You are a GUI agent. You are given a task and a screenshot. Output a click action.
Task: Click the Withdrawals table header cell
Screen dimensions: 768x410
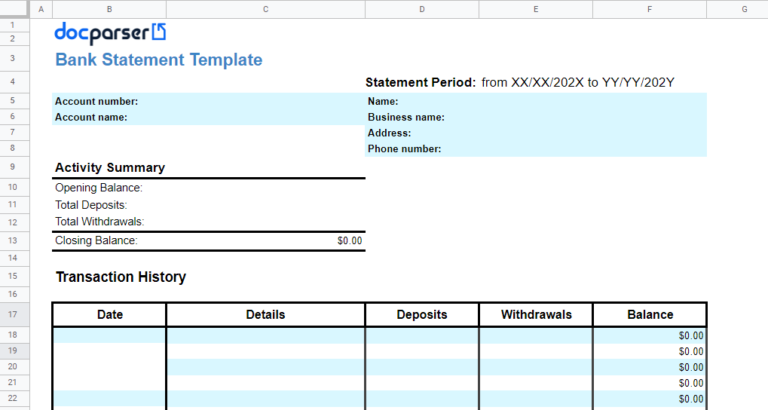coord(536,314)
